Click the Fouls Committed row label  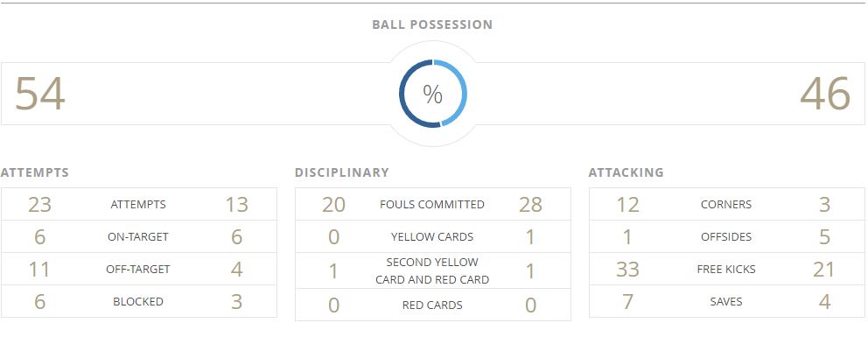pyautogui.click(x=432, y=205)
